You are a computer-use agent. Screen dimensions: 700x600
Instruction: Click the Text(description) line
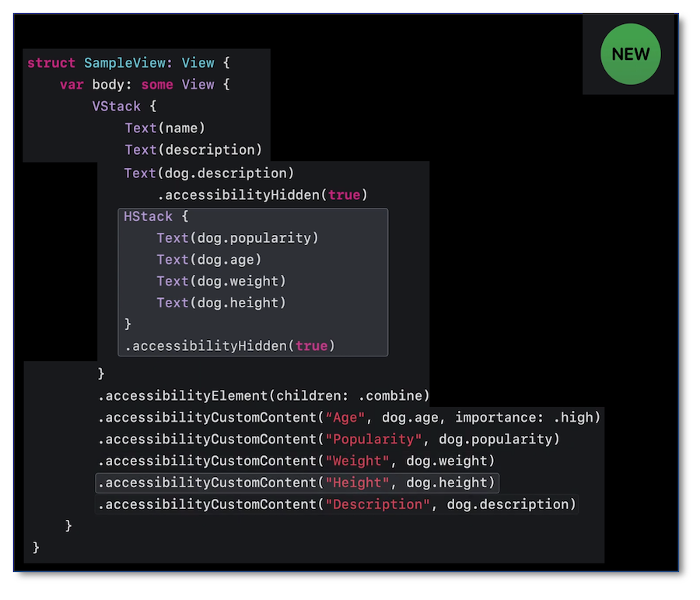193,150
